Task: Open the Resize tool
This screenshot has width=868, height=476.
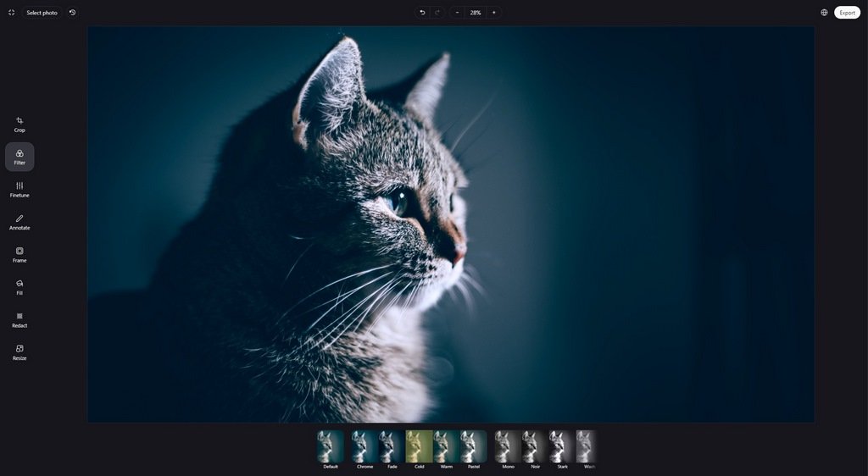Action: tap(19, 352)
